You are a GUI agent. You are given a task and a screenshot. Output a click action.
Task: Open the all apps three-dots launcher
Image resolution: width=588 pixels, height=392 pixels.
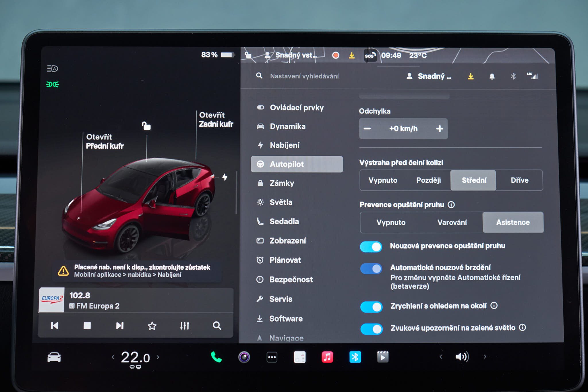(272, 357)
